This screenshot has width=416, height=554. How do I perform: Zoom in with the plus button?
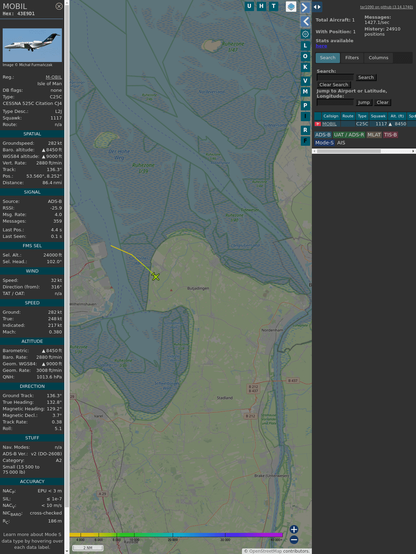point(294,529)
